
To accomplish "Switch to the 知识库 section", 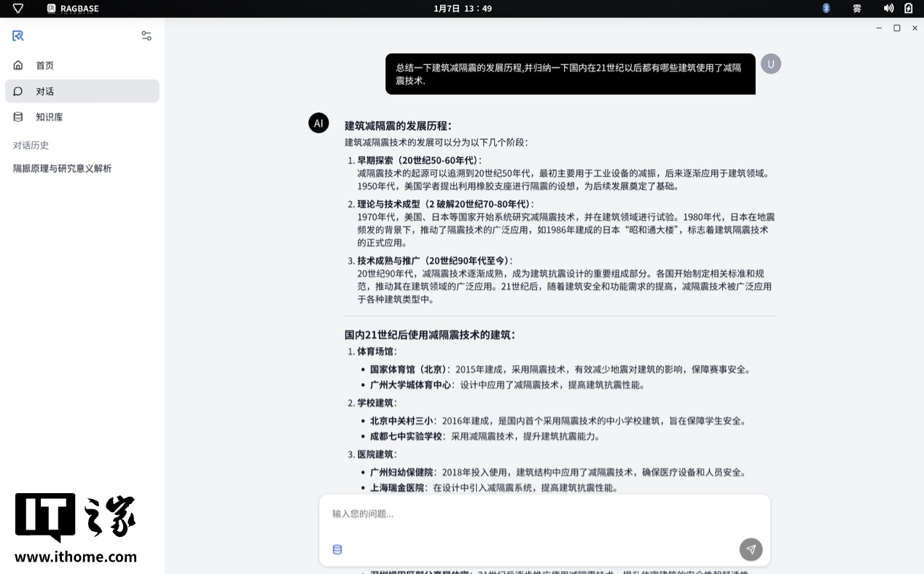I will (48, 117).
